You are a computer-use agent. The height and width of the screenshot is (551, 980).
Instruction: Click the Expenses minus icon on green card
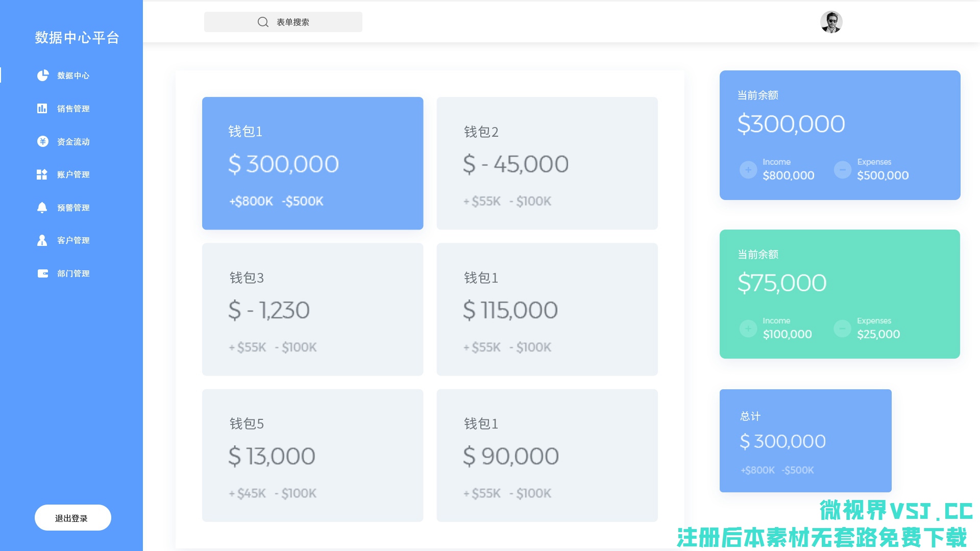(843, 329)
